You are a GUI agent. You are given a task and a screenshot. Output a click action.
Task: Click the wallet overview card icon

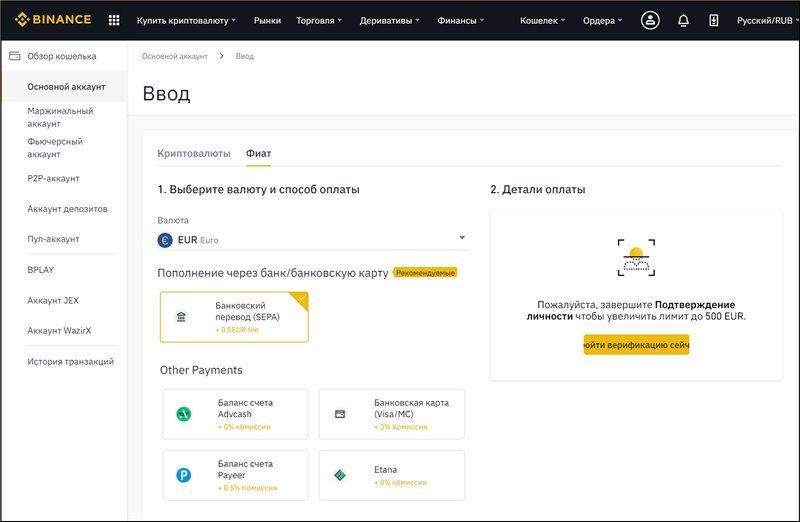[x=15, y=56]
